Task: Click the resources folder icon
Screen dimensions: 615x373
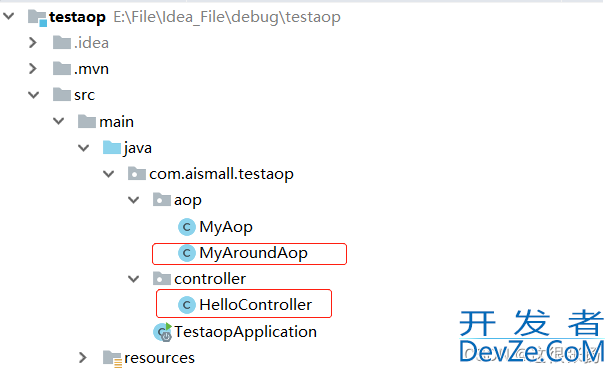Action: (x=113, y=358)
